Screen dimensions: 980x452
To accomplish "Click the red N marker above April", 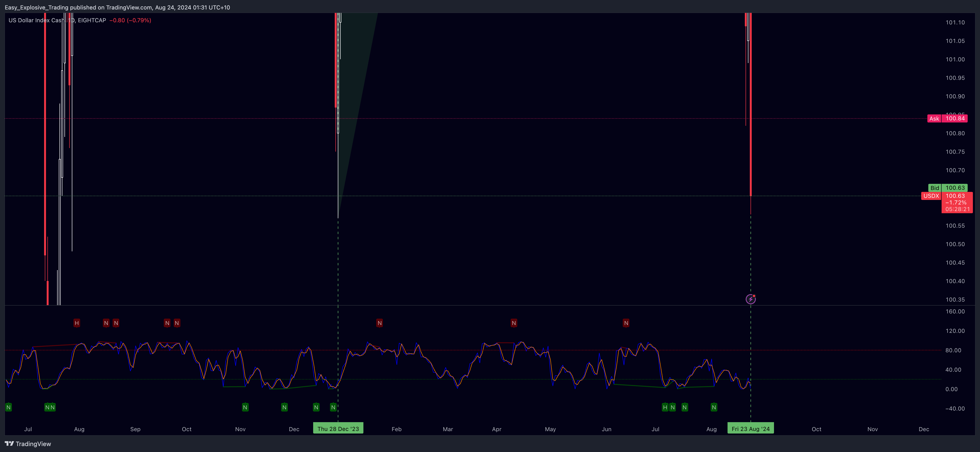I will [514, 323].
